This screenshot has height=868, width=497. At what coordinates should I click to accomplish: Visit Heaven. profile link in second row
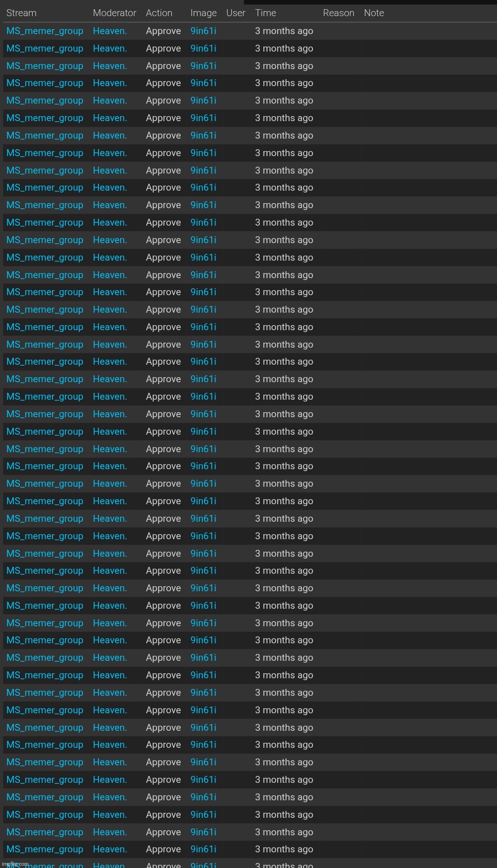(x=110, y=48)
